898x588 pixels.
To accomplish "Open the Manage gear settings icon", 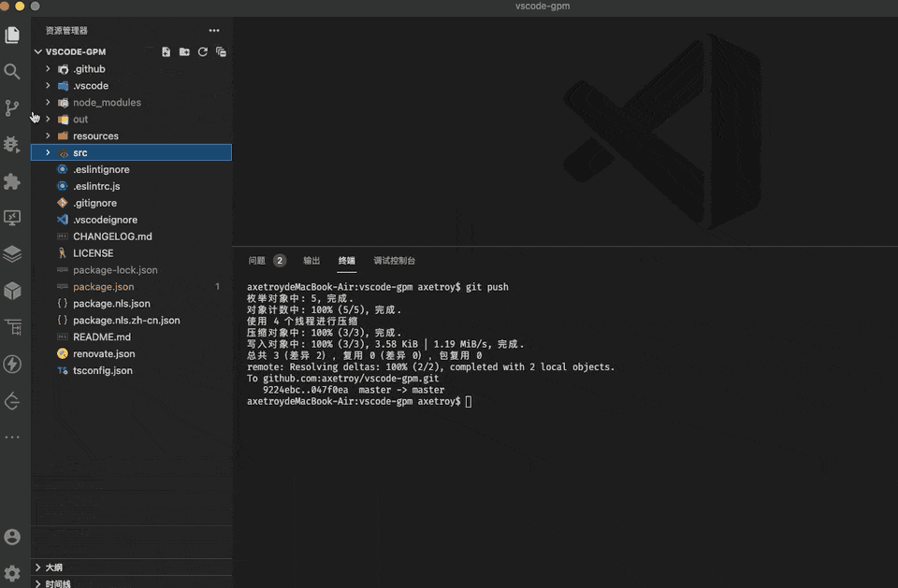I will [x=12, y=573].
